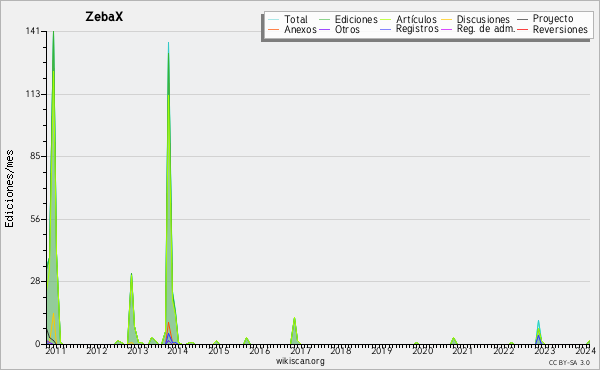The height and width of the screenshot is (370, 600).
Task: Click the 2016 x-axis label
Action: [259, 350]
